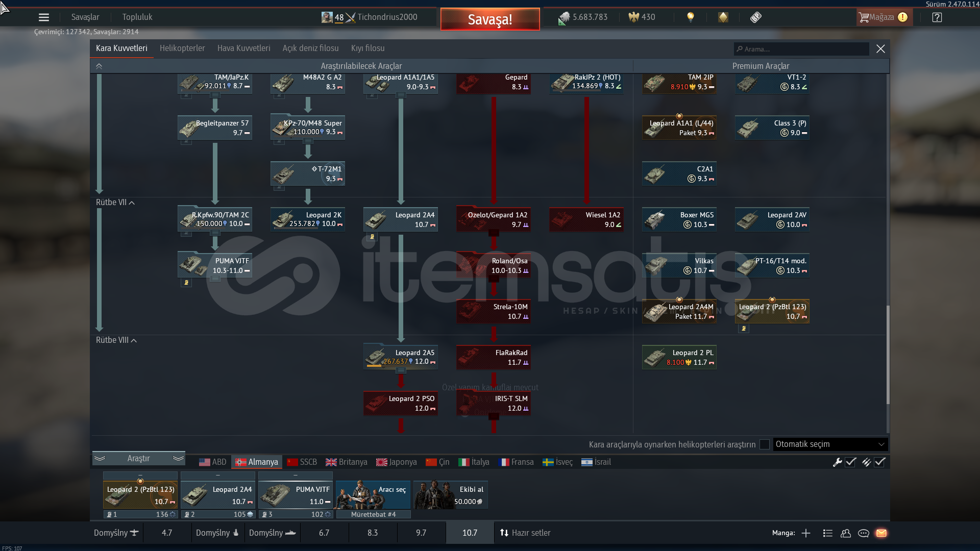Open the lightbulb hints icon

point(691,17)
